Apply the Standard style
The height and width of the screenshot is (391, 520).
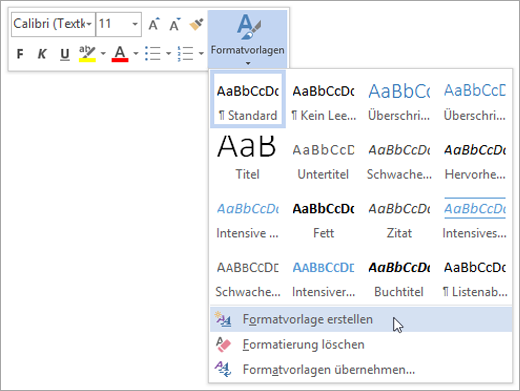click(248, 99)
